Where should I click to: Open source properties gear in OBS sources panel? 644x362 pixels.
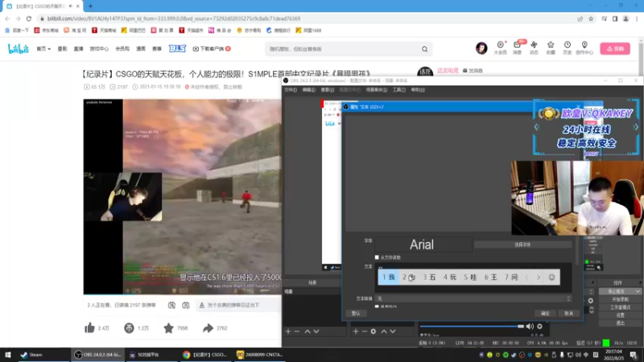pyautogui.click(x=374, y=331)
